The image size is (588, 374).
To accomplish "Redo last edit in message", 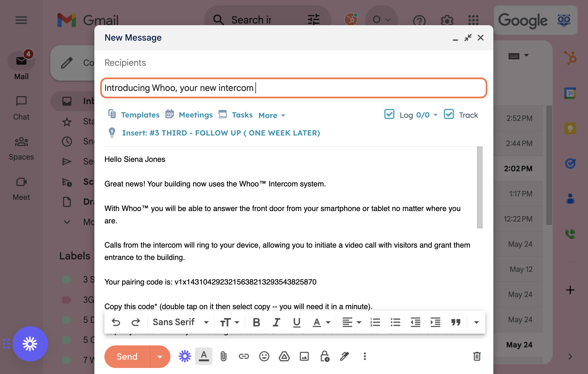I will pyautogui.click(x=136, y=322).
